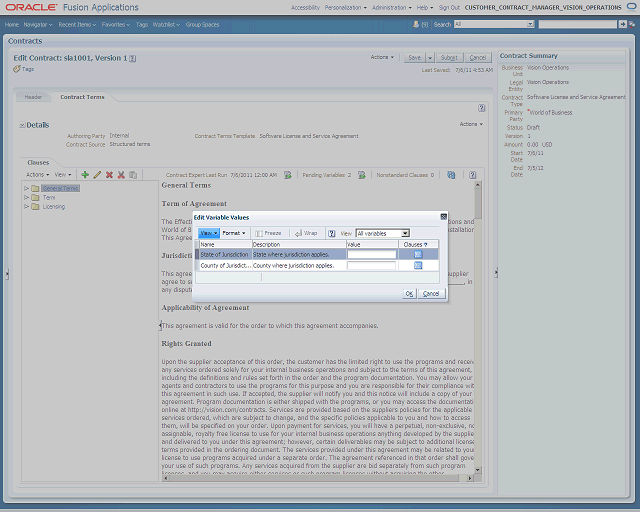The width and height of the screenshot is (640, 512).
Task: Open Pending Variables edit icon
Action: point(362,175)
